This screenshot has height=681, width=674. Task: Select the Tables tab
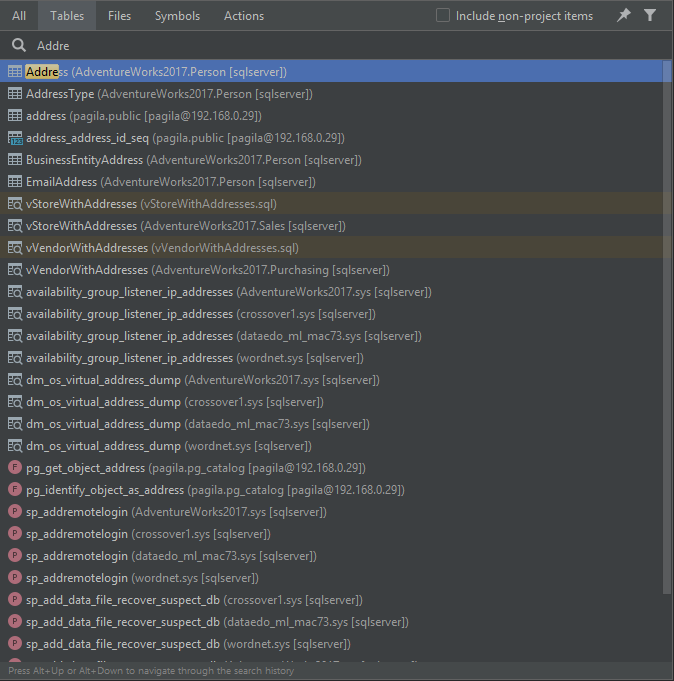pyautogui.click(x=67, y=16)
